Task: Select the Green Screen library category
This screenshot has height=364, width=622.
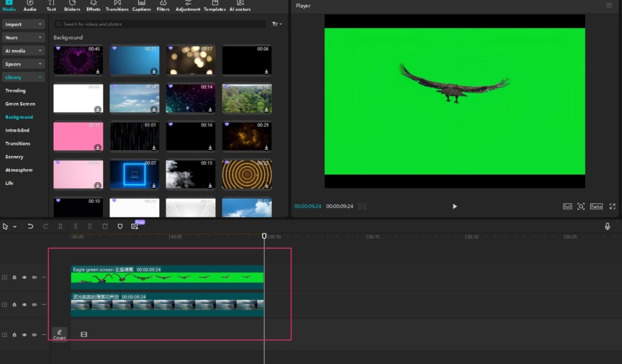Action: tap(20, 103)
